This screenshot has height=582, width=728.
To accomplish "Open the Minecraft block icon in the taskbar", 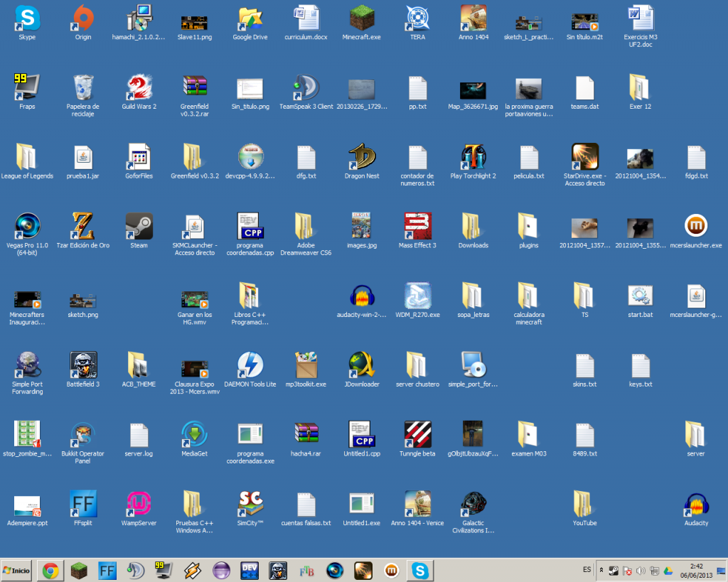I will (x=79, y=571).
